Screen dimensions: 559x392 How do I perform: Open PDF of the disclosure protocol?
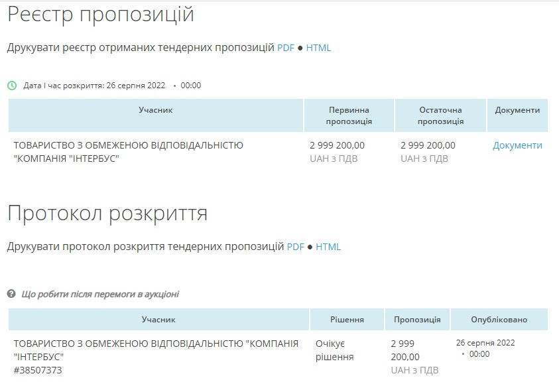(x=296, y=247)
